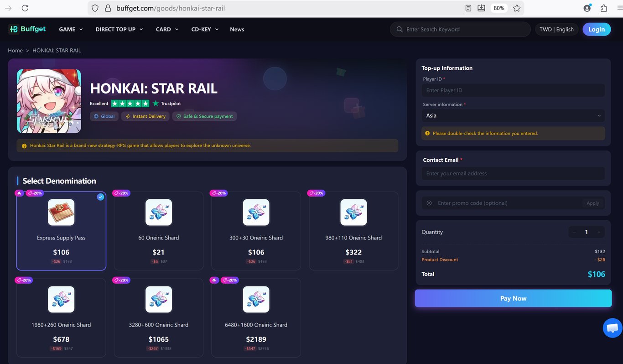623x364 pixels.
Task: Open the browser extensions puzzle icon
Action: [x=604, y=8]
